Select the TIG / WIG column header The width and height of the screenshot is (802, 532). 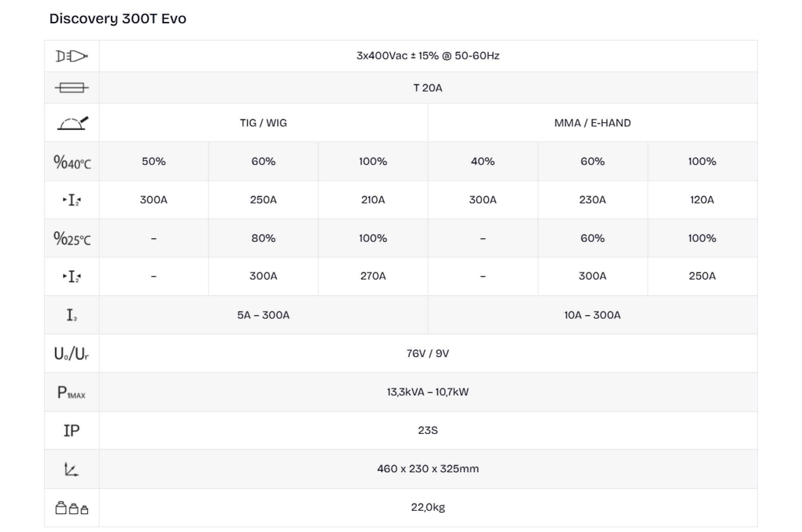coord(263,123)
